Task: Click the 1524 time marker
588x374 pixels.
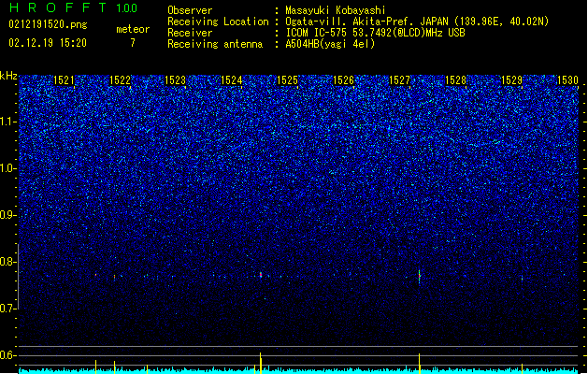Action: point(232,80)
